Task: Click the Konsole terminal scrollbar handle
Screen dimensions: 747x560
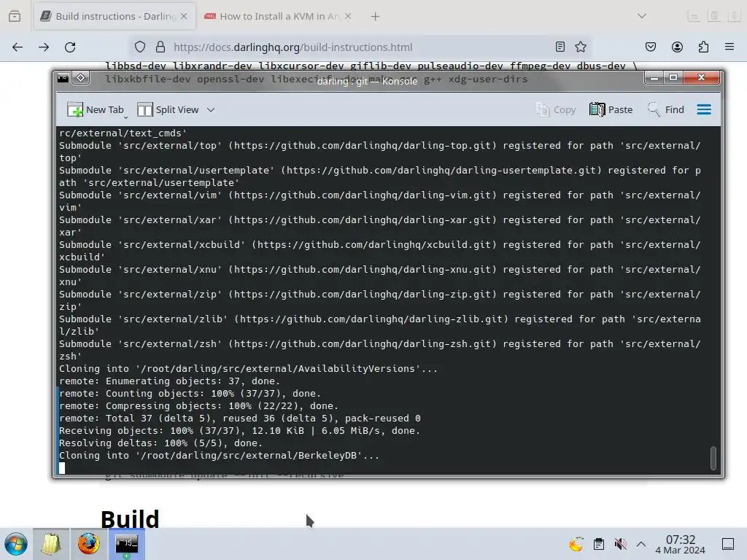Action: tap(713, 458)
